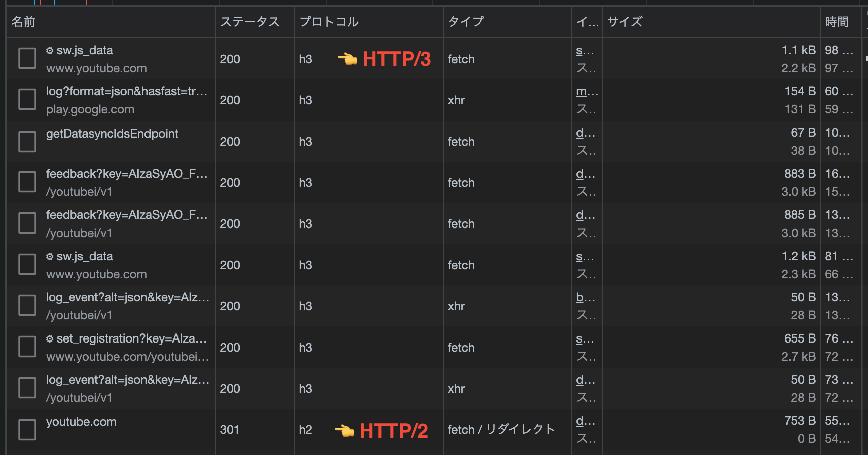Click the initiator link of the first feedback request
The image size is (868, 455).
[x=584, y=174]
